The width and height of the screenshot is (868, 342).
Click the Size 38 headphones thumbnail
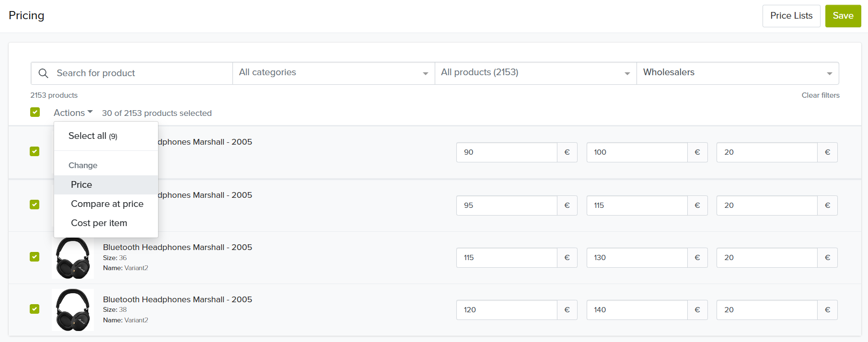(73, 310)
